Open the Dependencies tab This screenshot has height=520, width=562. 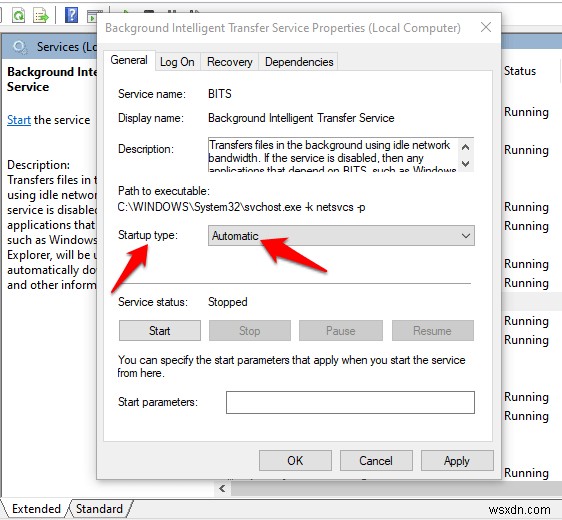pos(299,62)
